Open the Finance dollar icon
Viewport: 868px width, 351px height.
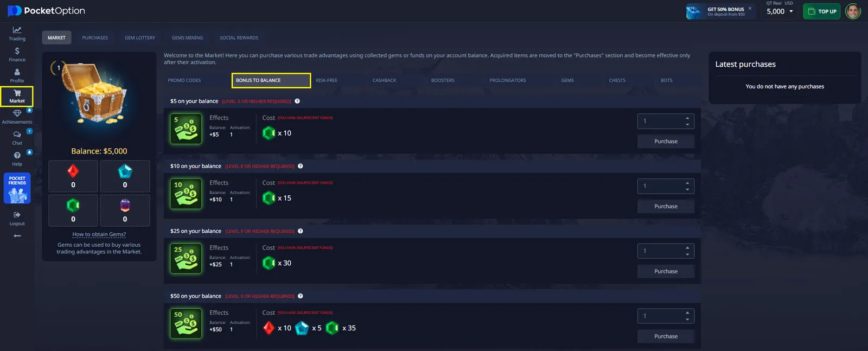[17, 54]
